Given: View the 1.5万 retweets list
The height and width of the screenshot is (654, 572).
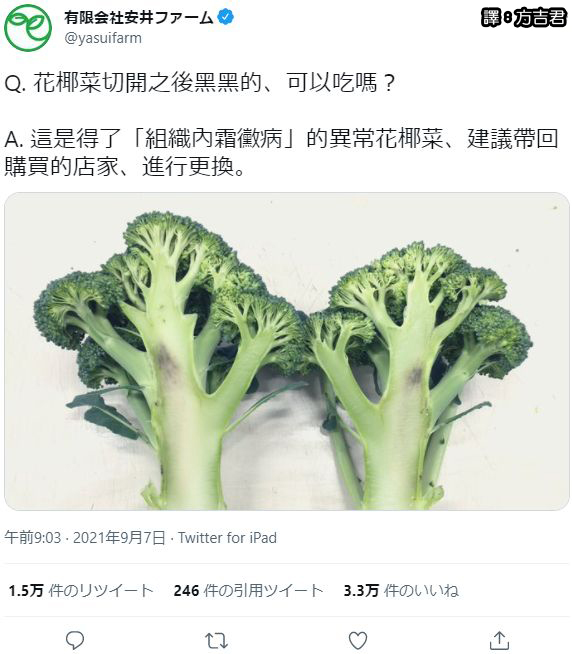Looking at the screenshot, I should (x=81, y=591).
